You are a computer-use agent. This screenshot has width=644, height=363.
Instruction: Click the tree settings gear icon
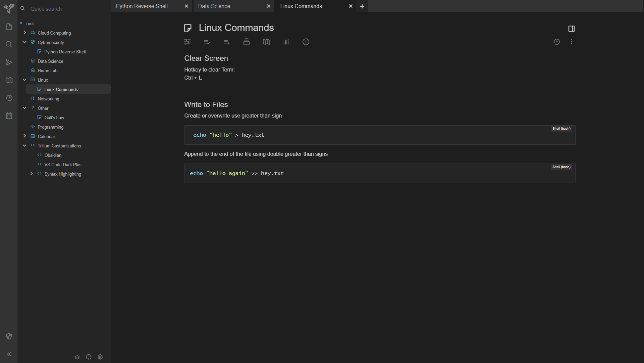100,357
